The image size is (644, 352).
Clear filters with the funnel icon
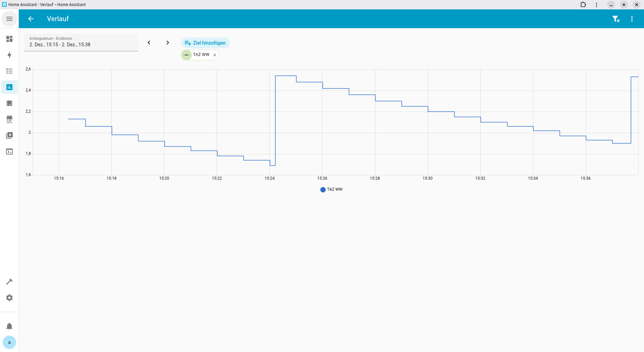(x=616, y=19)
